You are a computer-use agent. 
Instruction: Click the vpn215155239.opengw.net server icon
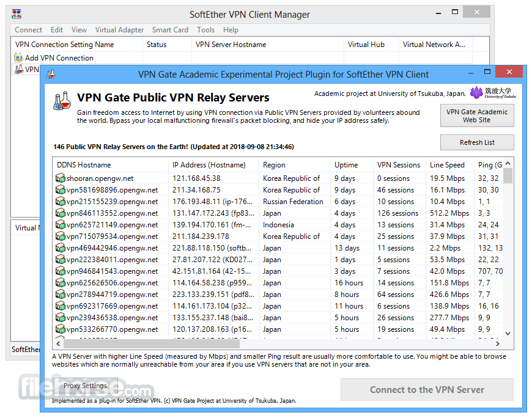click(60, 202)
